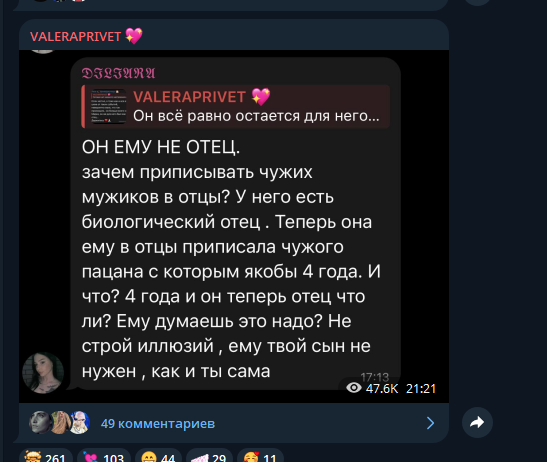Click the 21:21 post timestamp
The image size is (547, 462).
point(421,388)
